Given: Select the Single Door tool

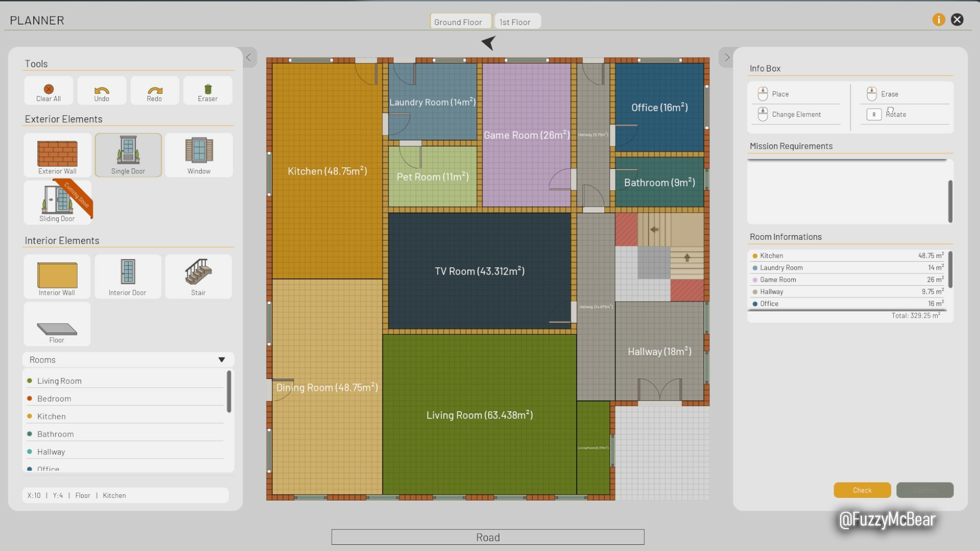Looking at the screenshot, I should point(128,155).
